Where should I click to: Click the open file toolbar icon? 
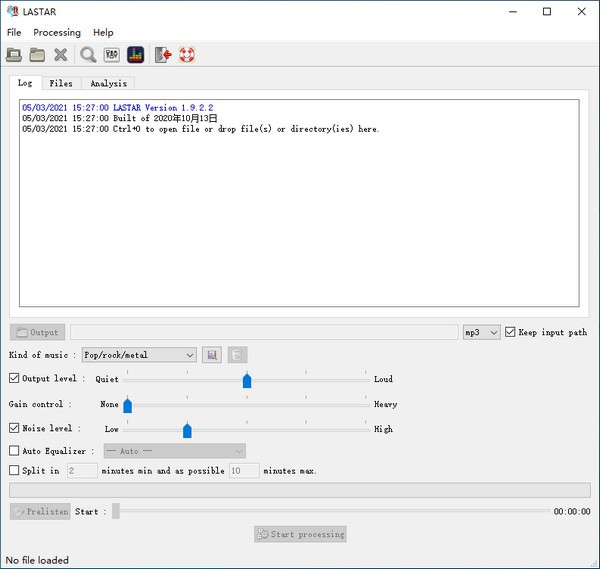(14, 55)
